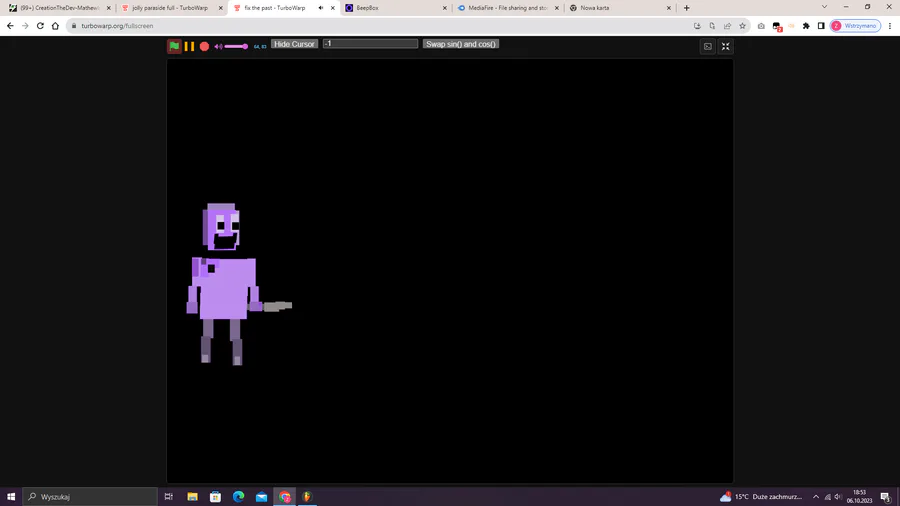Open the Wstrzymano profile button

(x=855, y=26)
